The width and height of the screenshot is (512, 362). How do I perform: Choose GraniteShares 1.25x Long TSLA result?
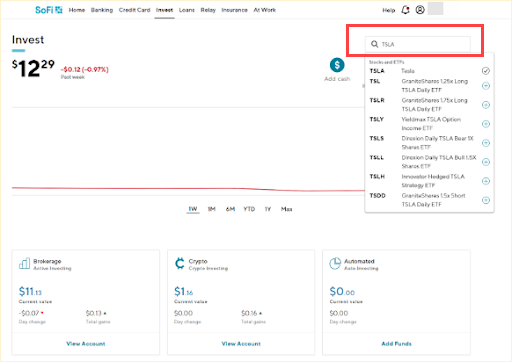tap(429, 86)
